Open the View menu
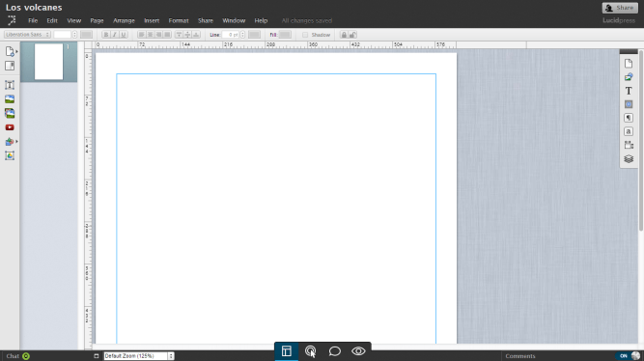This screenshot has width=644, height=361. coord(74,20)
